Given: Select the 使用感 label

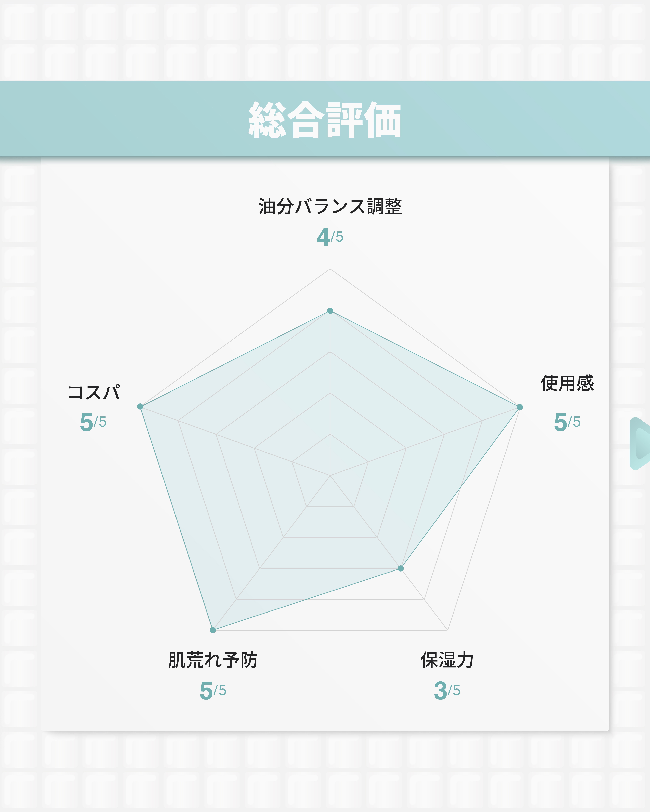Looking at the screenshot, I should (567, 383).
